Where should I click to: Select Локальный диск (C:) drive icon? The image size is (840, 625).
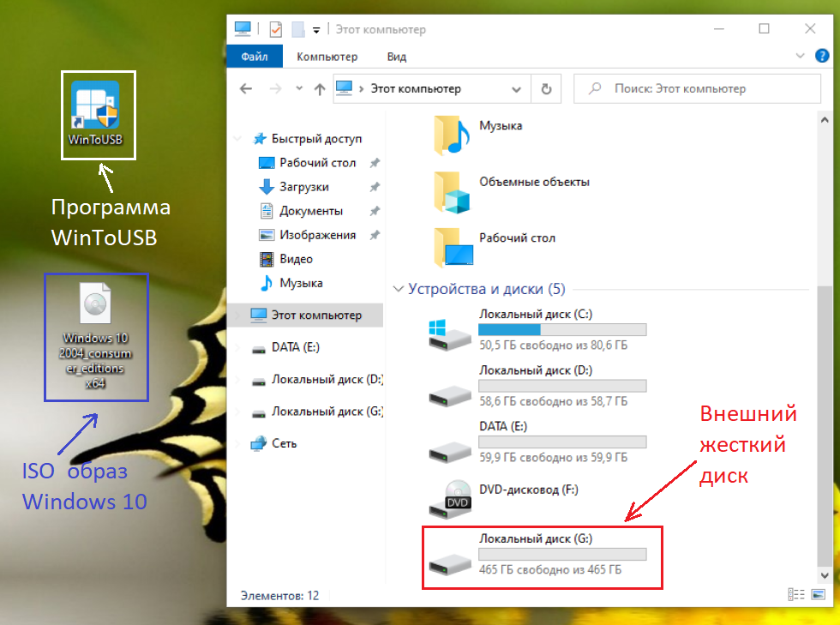pyautogui.click(x=451, y=334)
